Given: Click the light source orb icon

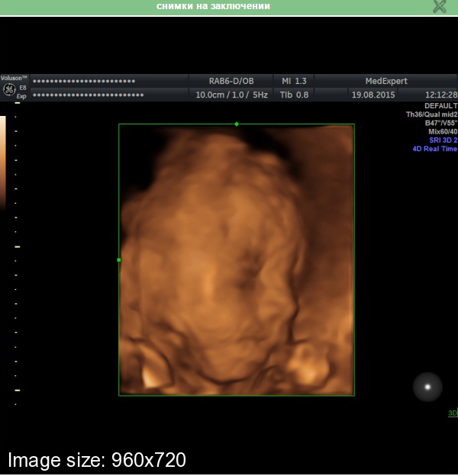Looking at the screenshot, I should coord(427,387).
